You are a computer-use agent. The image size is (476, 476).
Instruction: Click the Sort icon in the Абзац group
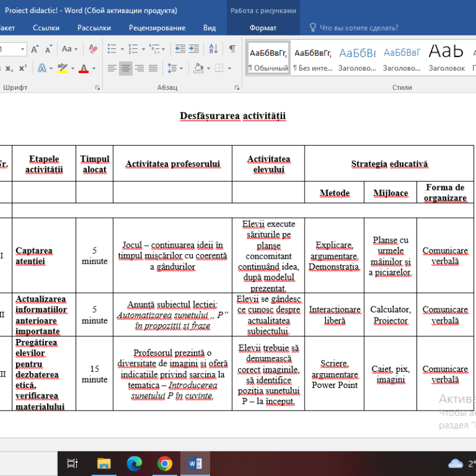[212, 48]
